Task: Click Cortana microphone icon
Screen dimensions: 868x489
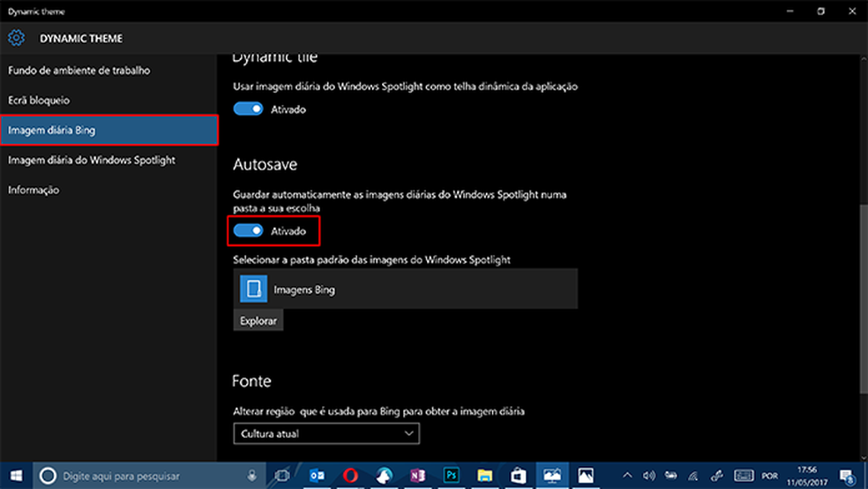Action: click(252, 476)
